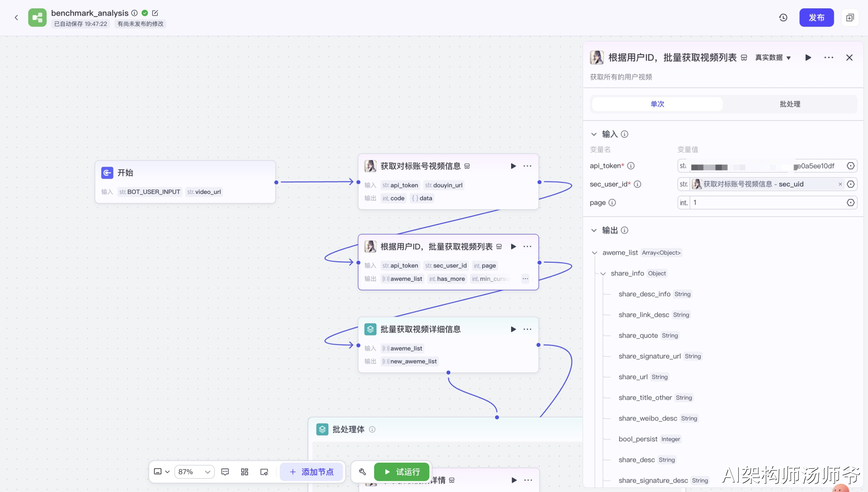Collapse the 输入 input section

[x=594, y=134]
